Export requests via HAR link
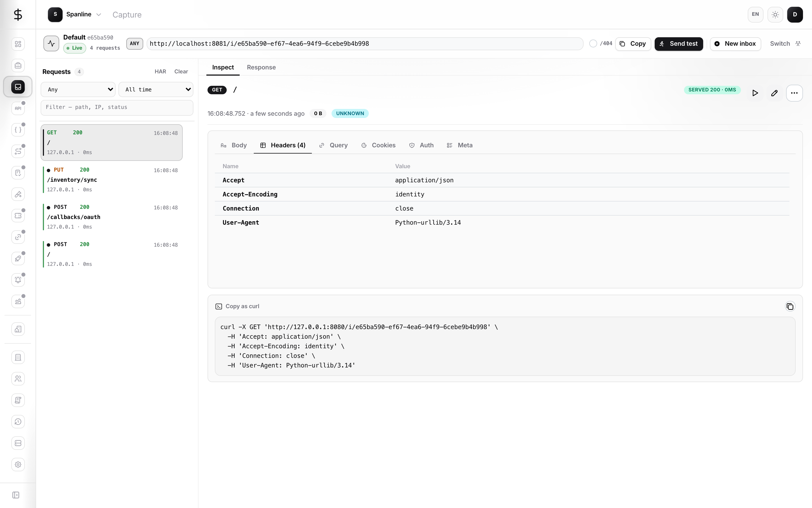 click(x=160, y=72)
